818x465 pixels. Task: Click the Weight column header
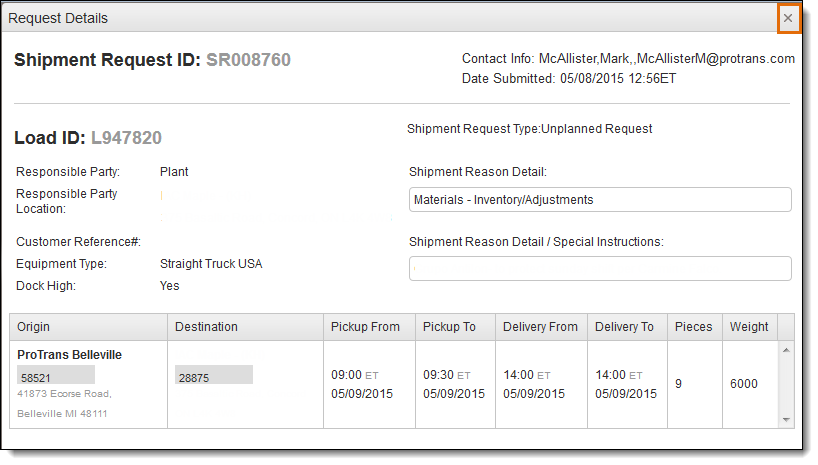point(750,327)
